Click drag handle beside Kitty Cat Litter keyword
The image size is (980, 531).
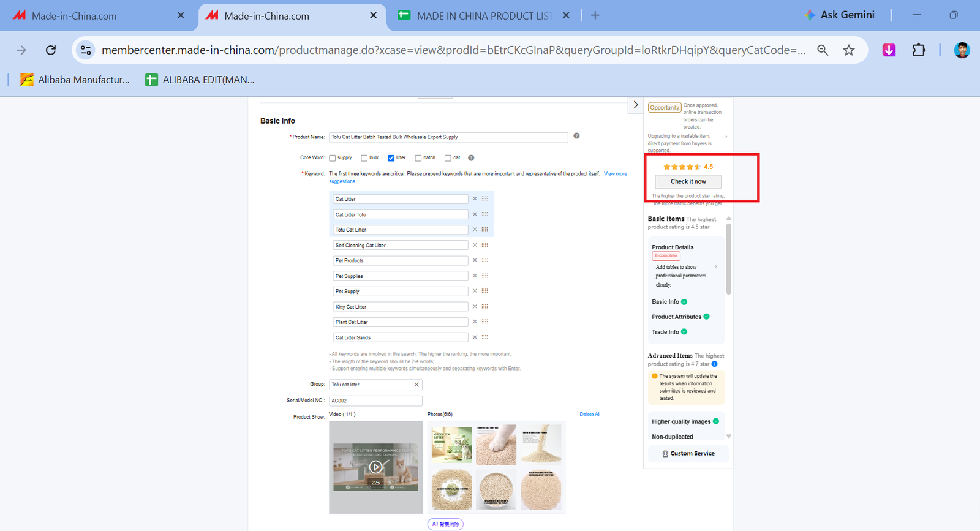pyautogui.click(x=485, y=307)
